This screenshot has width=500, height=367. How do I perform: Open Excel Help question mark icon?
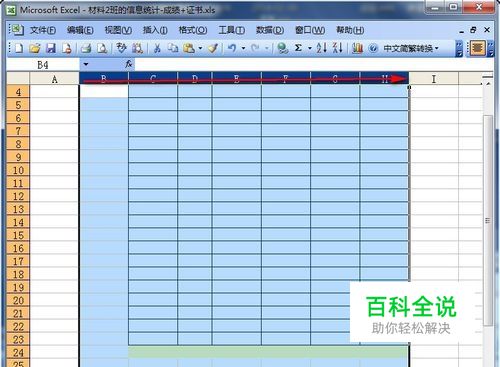pos(373,48)
